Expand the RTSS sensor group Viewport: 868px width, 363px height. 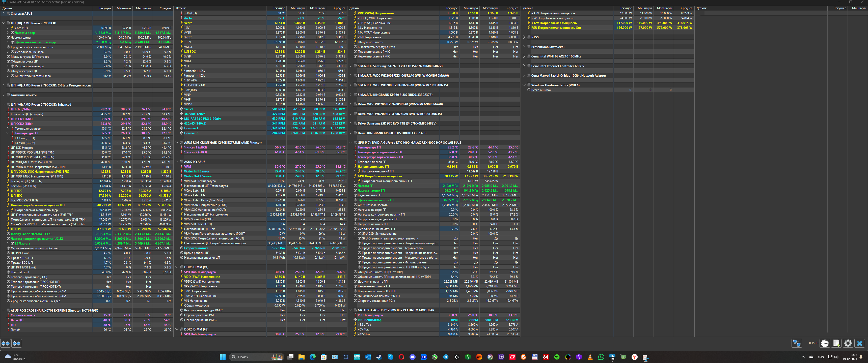[524, 37]
